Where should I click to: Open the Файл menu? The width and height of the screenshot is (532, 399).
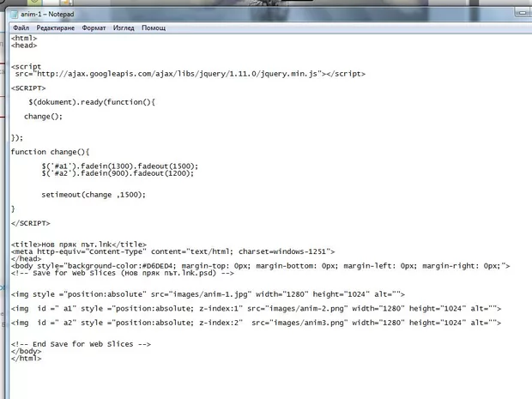click(21, 27)
